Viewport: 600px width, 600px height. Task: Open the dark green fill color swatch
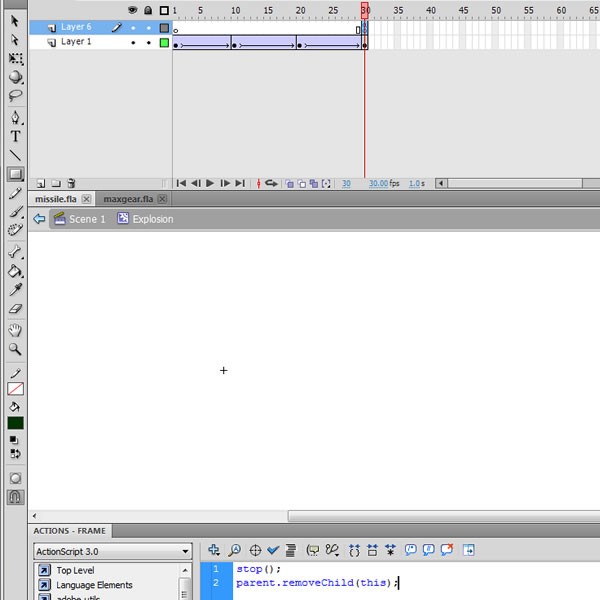(x=15, y=423)
